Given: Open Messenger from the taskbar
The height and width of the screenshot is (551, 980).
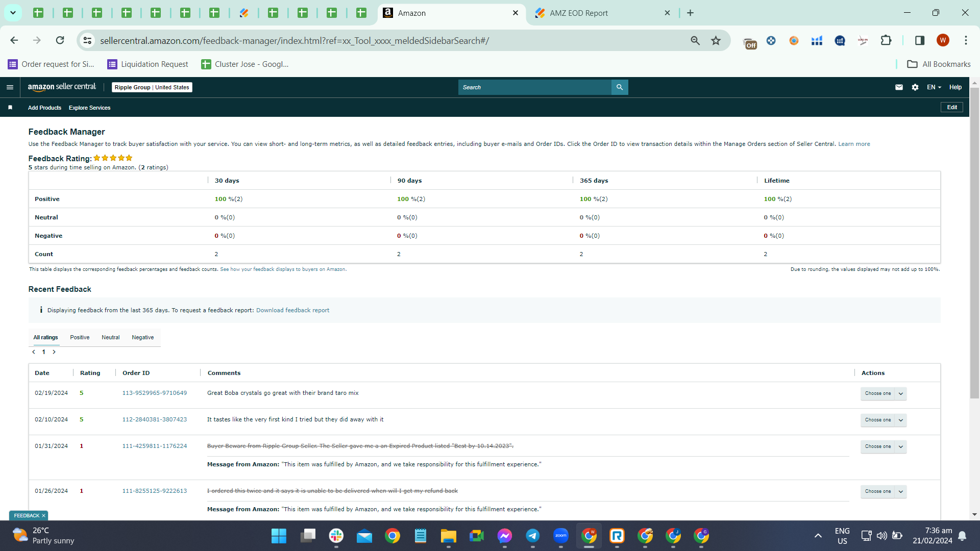Looking at the screenshot, I should 505,536.
